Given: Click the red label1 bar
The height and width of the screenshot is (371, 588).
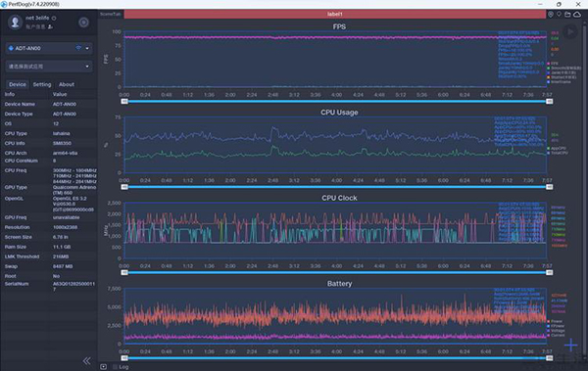Looking at the screenshot, I should (x=335, y=14).
